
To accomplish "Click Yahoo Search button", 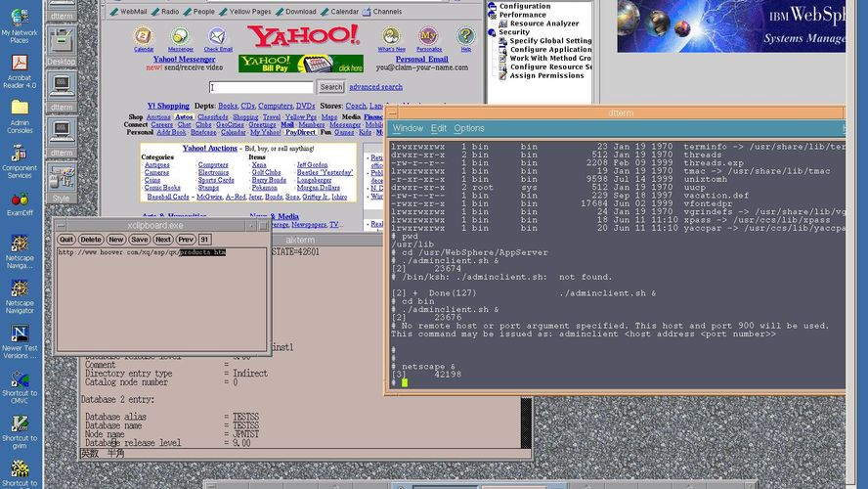I will pyautogui.click(x=331, y=87).
